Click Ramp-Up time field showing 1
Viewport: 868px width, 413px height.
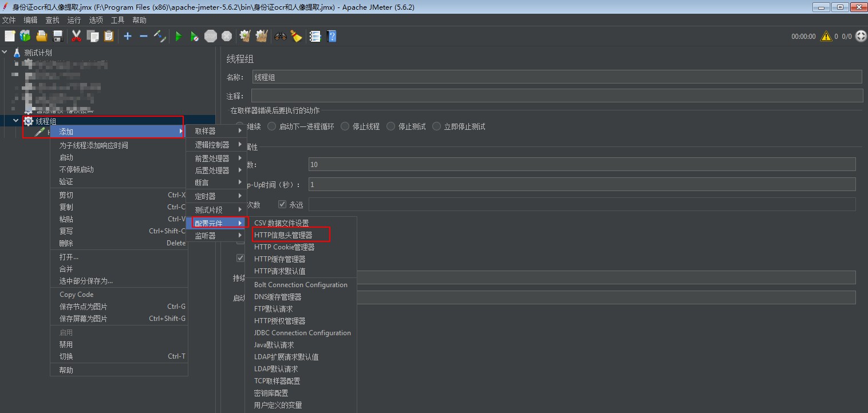click(x=582, y=185)
